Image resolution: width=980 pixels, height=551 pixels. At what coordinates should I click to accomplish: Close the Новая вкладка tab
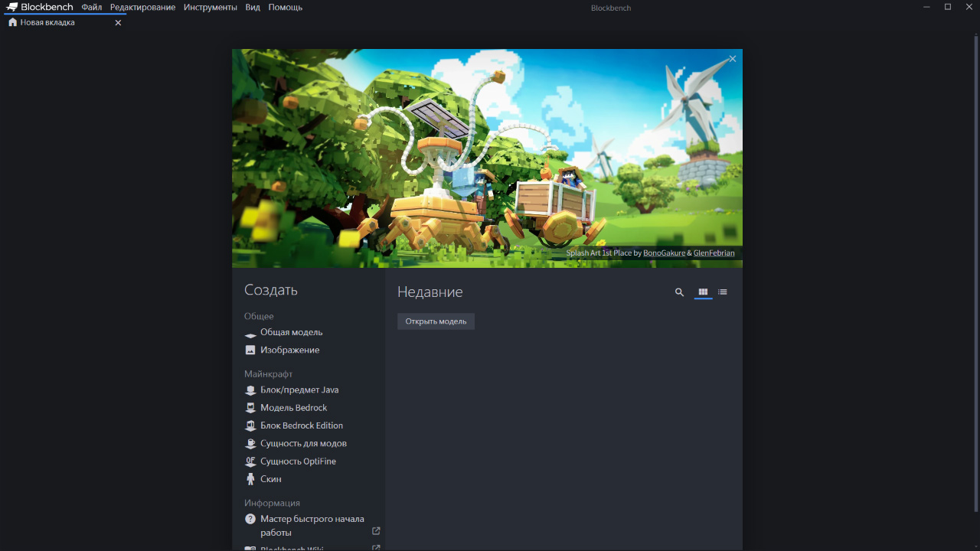point(118,23)
